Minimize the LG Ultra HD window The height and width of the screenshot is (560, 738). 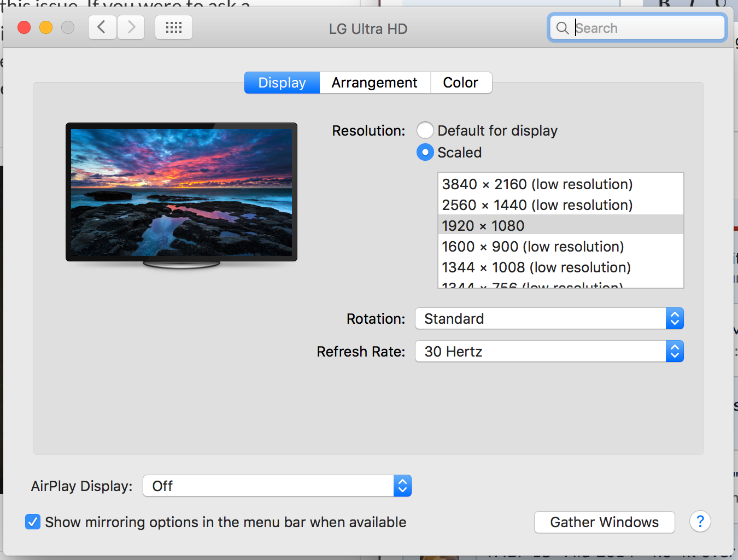tap(46, 27)
